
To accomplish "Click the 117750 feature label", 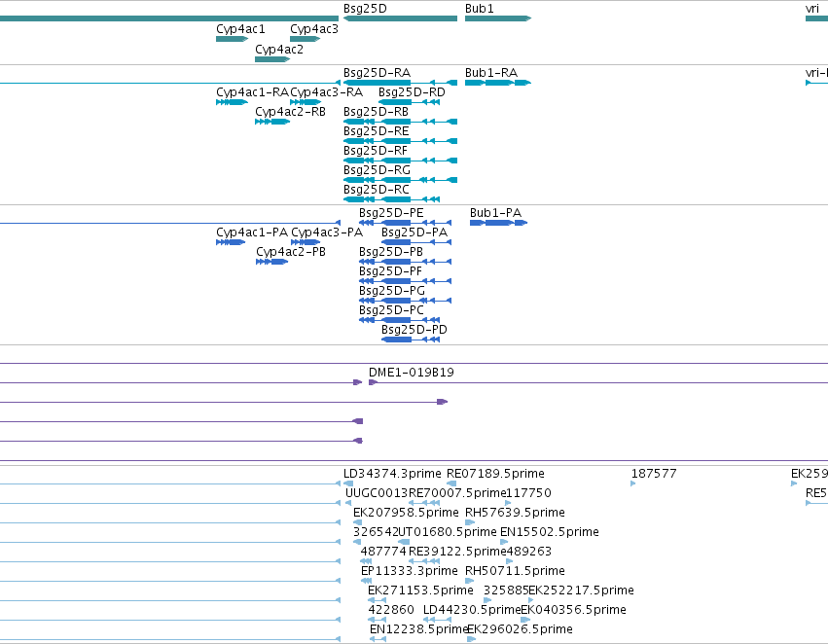I will click(528, 493).
